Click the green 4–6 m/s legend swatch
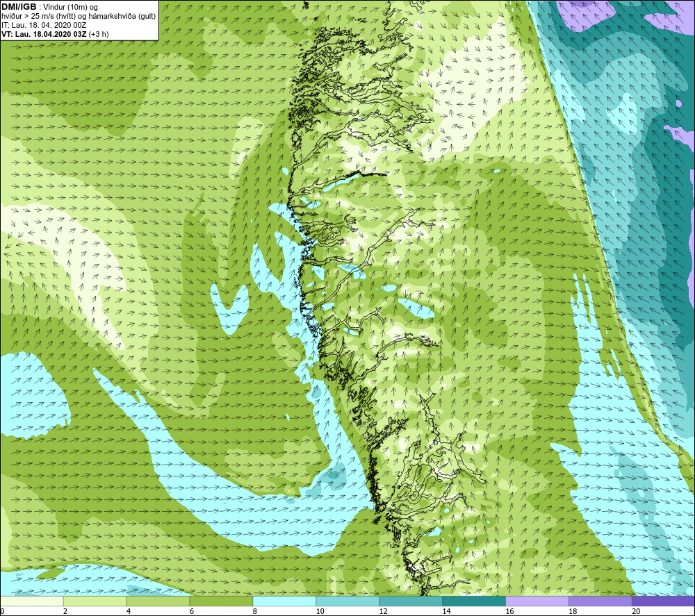The image size is (695, 616). pos(158,601)
